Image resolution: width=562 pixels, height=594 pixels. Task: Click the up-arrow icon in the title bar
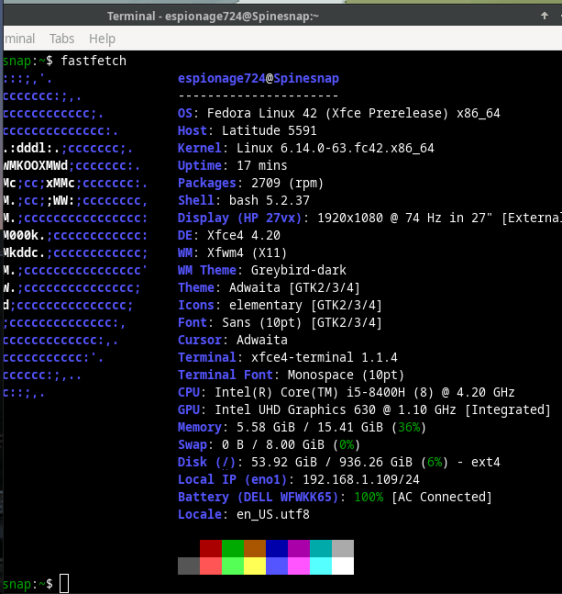tap(544, 16)
